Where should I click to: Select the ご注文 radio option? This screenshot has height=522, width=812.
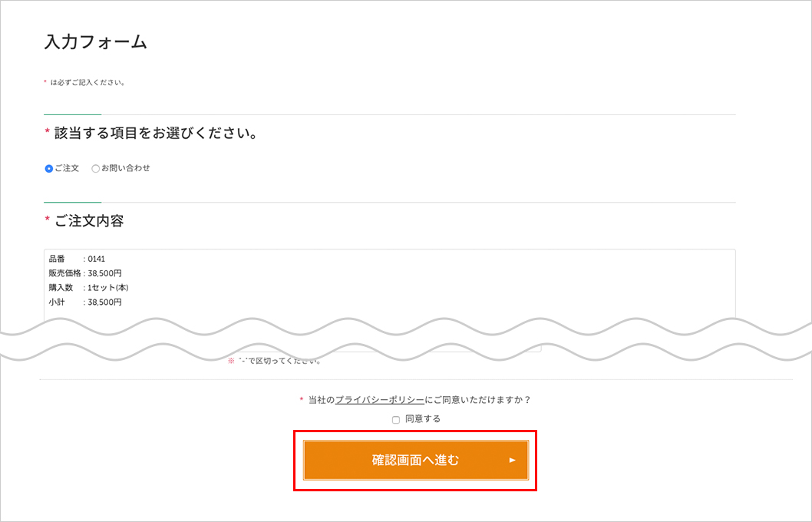pyautogui.click(x=61, y=167)
